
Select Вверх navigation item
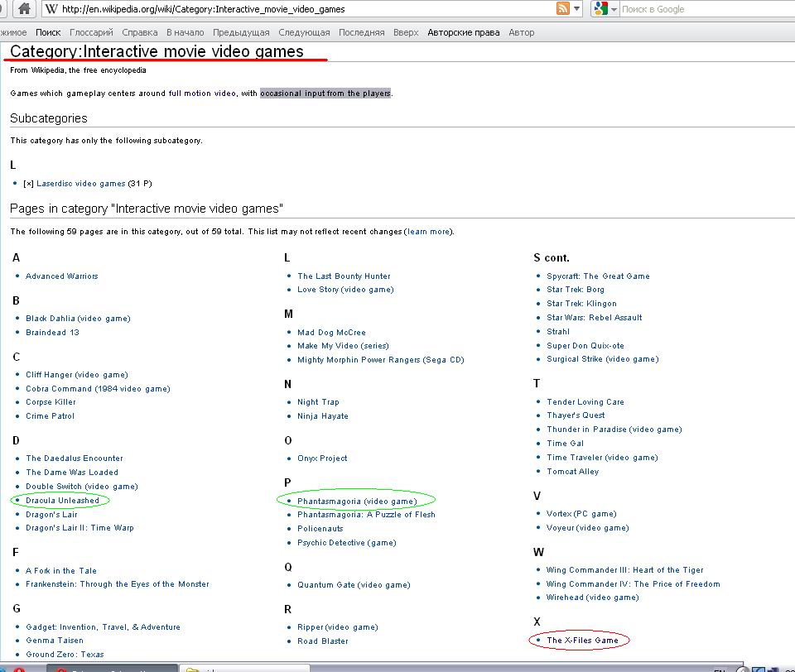pyautogui.click(x=406, y=32)
